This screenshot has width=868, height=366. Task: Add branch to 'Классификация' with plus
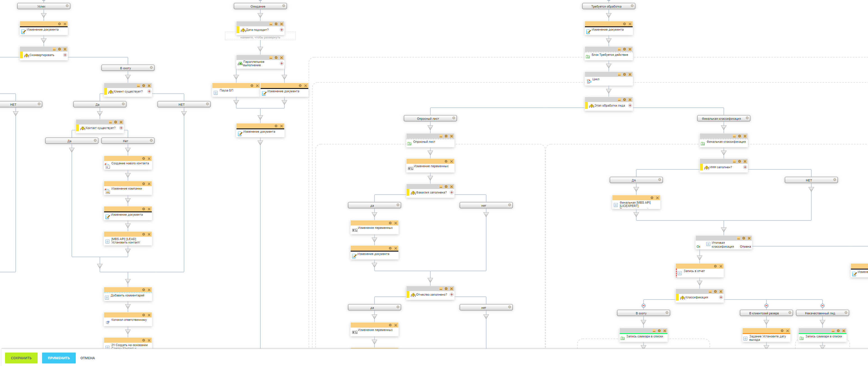coord(721,297)
